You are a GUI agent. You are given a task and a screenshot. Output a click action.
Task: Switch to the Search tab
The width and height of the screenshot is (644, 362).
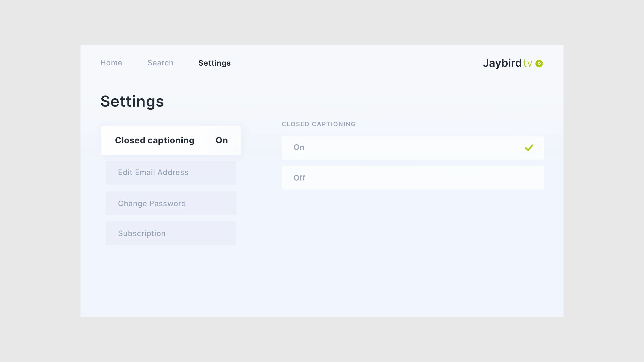coord(160,63)
